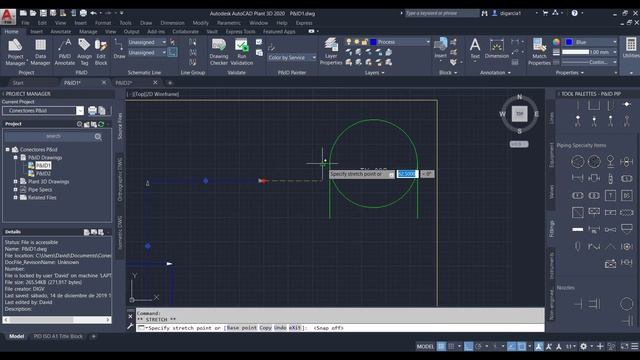Click the Undo arrow in quick access toolbar
Image resolution: width=640 pixels, height=360 pixels.
tap(93, 13)
